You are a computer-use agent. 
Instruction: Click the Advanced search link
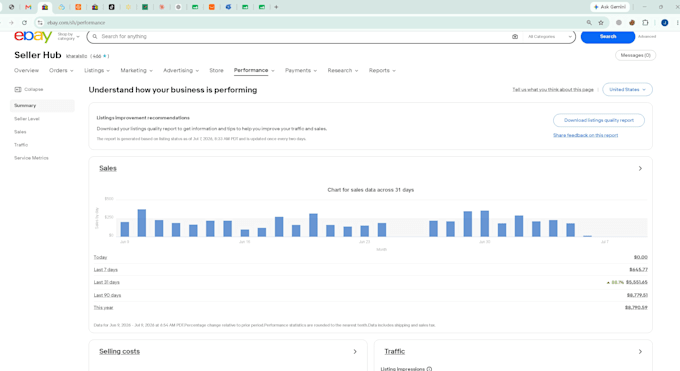click(647, 36)
